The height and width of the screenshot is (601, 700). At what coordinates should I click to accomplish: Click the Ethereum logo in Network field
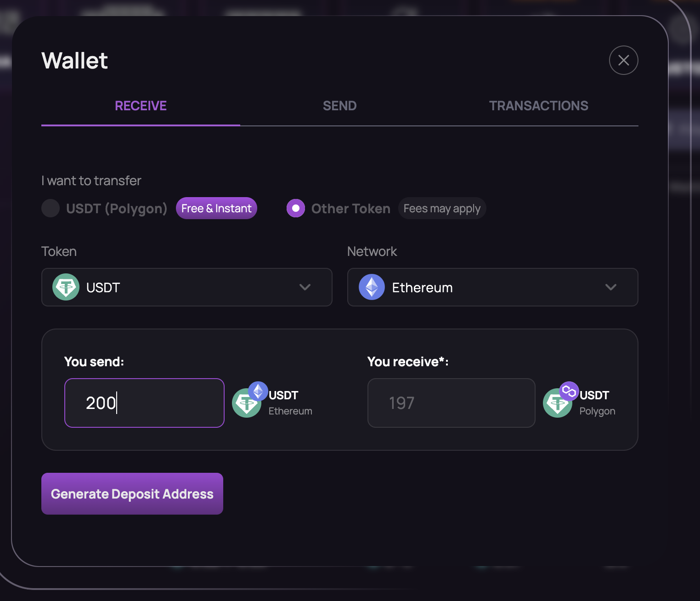pyautogui.click(x=372, y=287)
